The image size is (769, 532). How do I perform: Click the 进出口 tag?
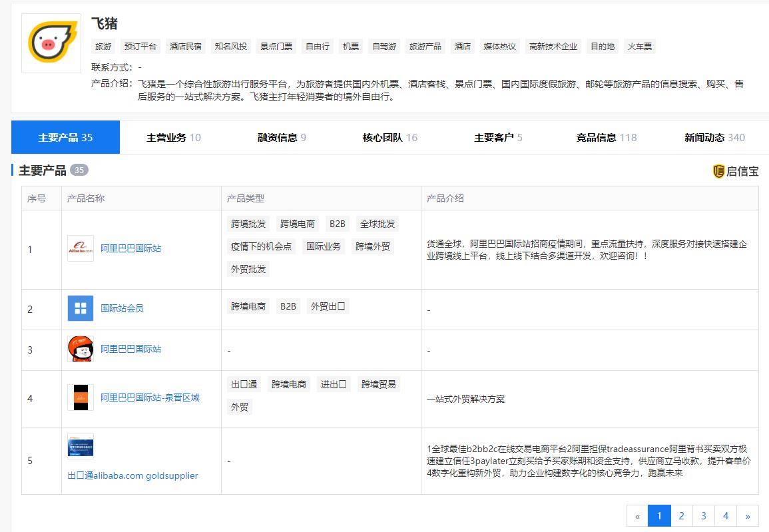pyautogui.click(x=334, y=384)
